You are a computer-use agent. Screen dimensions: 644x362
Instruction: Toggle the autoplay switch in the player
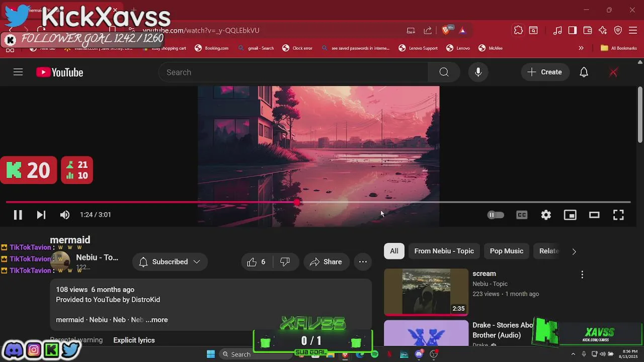(x=496, y=215)
